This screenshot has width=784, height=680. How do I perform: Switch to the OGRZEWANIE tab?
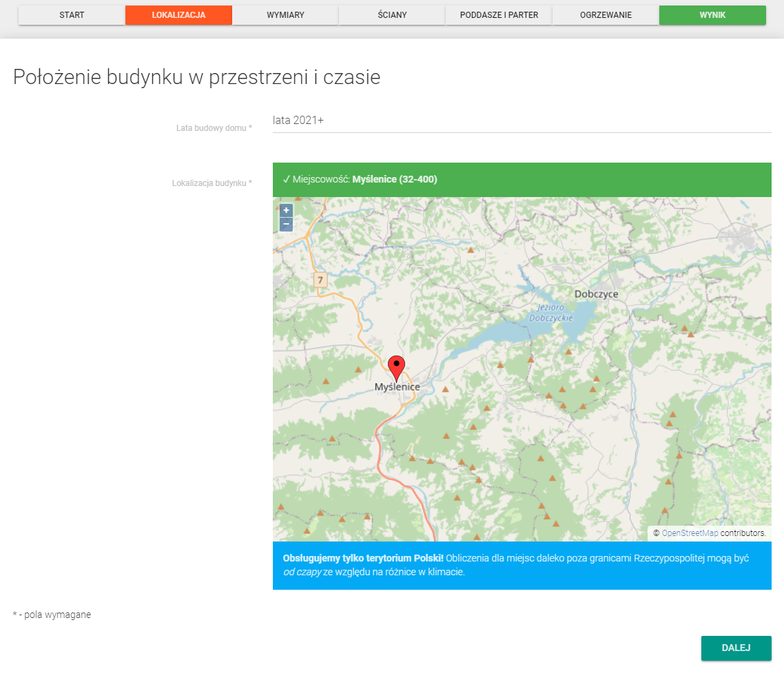[x=606, y=15]
